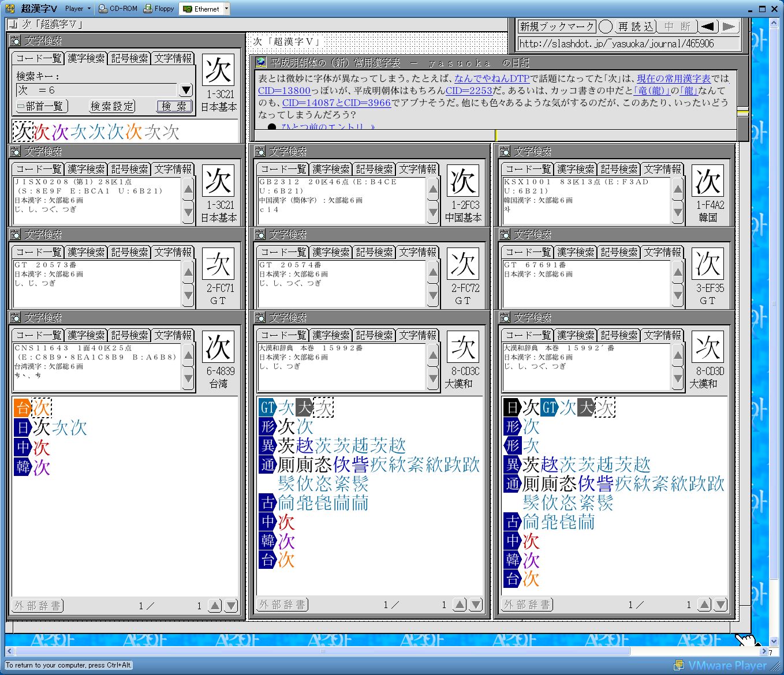Image resolution: width=784 pixels, height=675 pixels.
Task: Click the Ethernet adapter icon in VMware toolbar
Action: 187,9
